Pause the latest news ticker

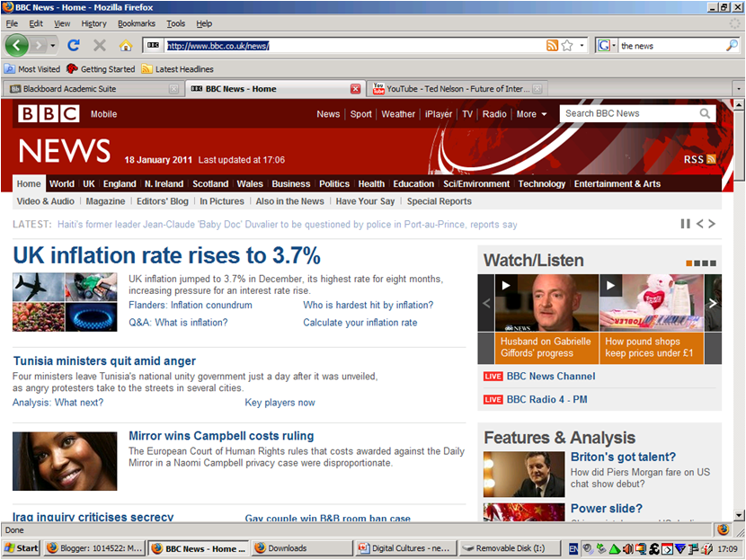(685, 224)
